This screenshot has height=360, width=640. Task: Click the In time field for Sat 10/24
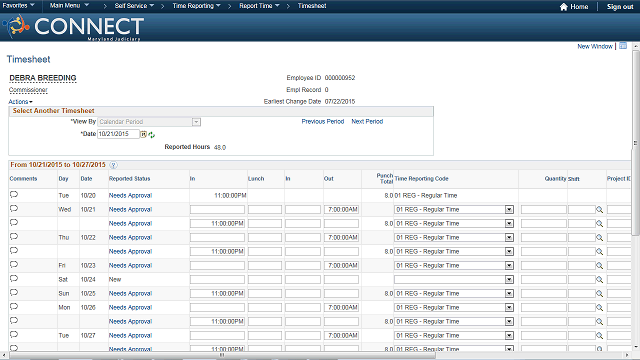[217, 280]
